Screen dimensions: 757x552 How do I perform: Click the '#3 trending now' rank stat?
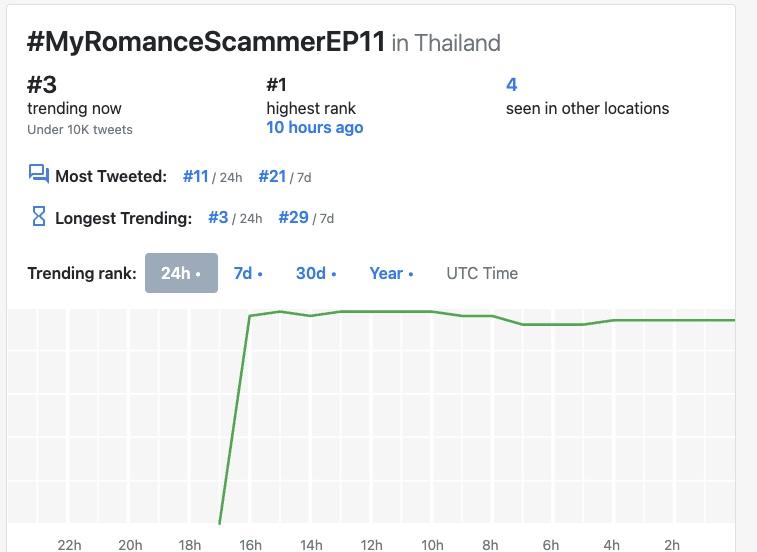[x=42, y=85]
